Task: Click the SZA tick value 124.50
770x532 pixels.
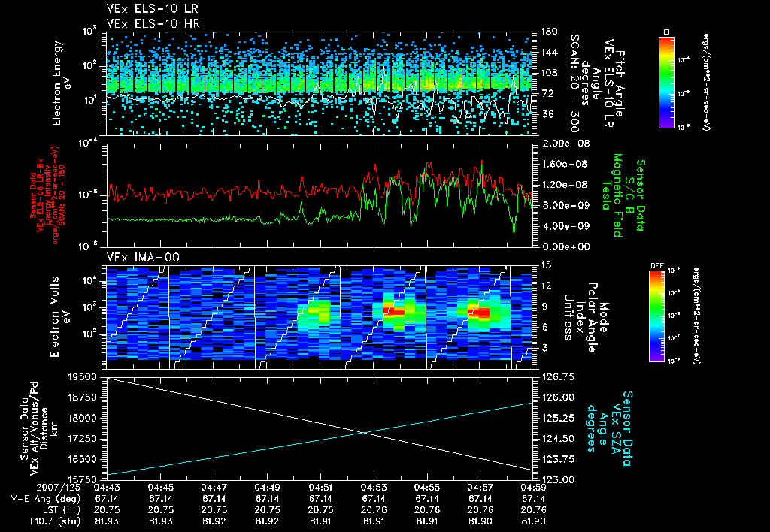Action: click(x=559, y=439)
